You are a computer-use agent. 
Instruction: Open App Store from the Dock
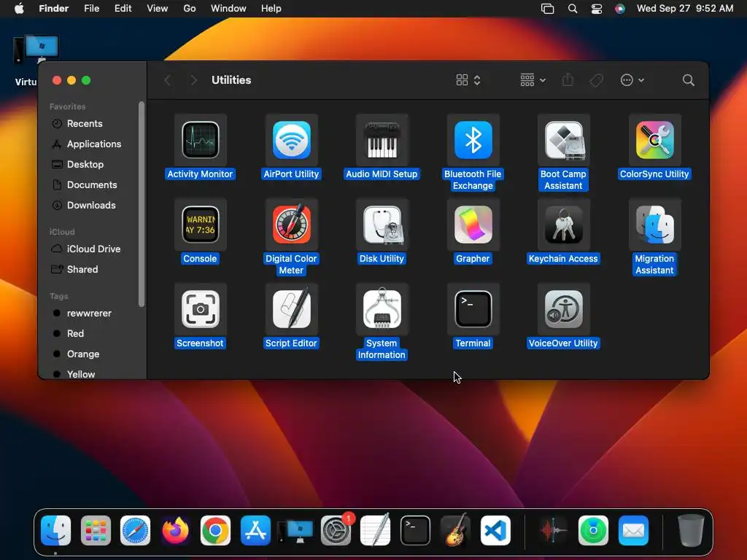click(255, 531)
